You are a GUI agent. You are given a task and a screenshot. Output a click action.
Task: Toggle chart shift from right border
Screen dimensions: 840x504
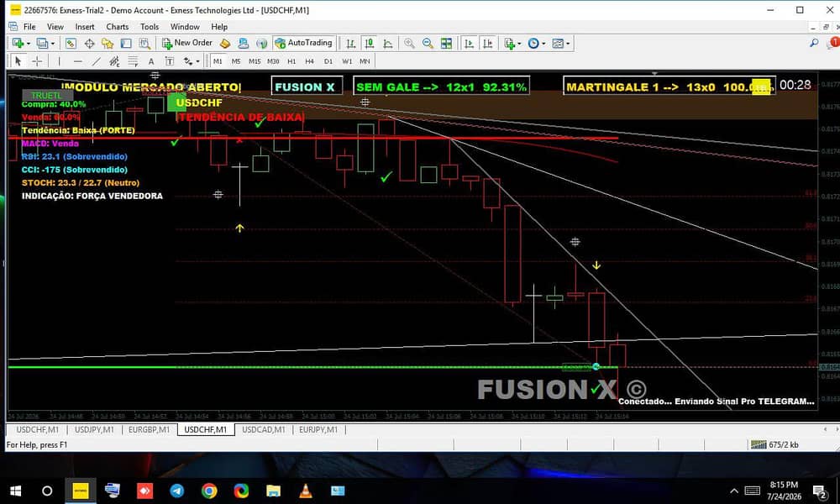pyautogui.click(x=487, y=44)
